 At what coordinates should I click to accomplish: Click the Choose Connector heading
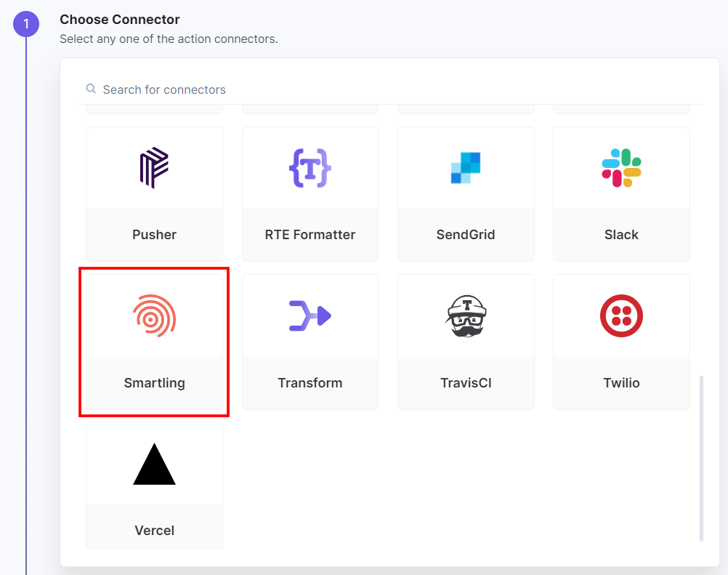119,19
